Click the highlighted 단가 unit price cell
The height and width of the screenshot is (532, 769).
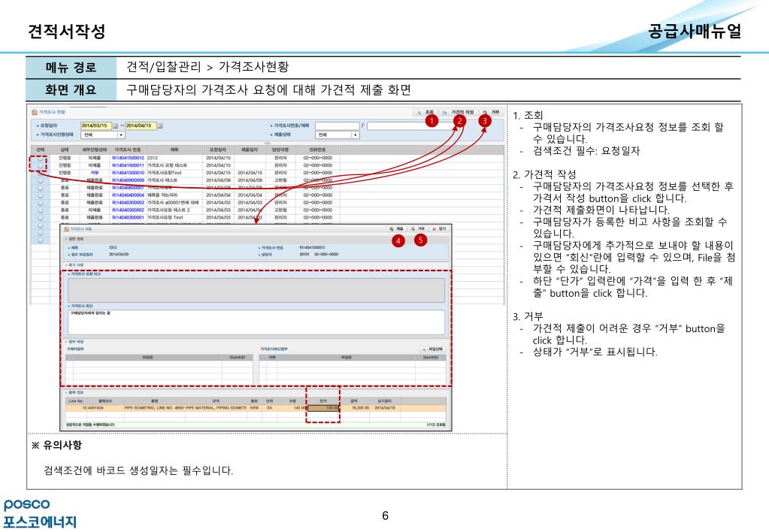point(323,408)
